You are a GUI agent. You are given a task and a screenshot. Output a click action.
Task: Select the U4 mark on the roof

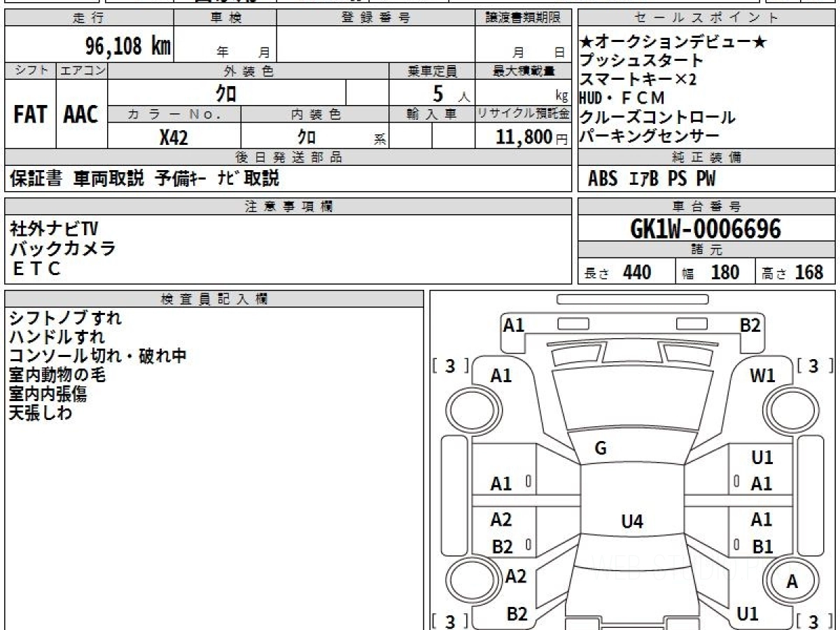coord(632,521)
